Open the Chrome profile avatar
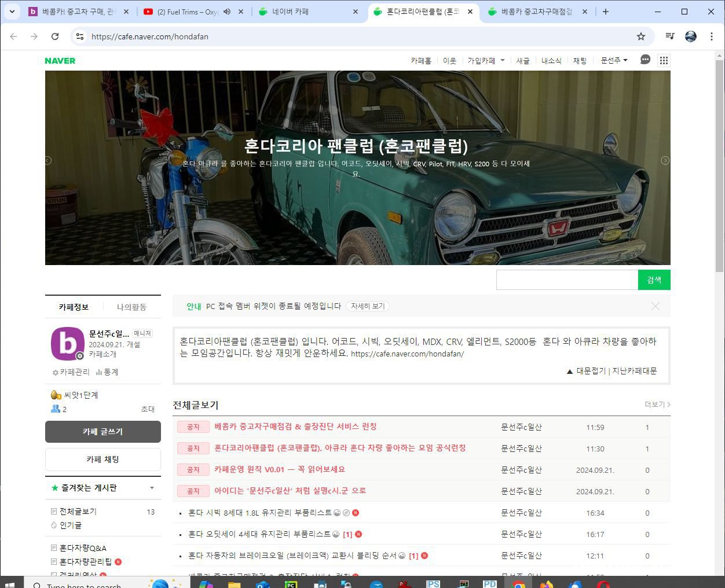The image size is (725, 588). click(x=691, y=36)
